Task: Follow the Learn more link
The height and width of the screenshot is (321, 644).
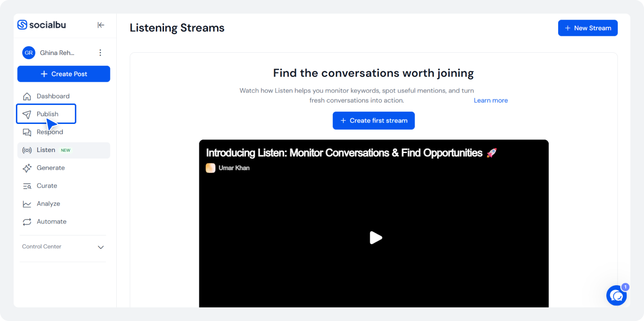Action: pos(491,100)
